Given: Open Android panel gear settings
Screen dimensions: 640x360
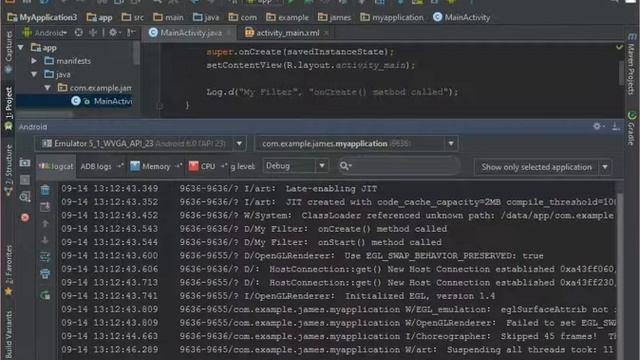Looking at the screenshot, I should (x=598, y=127).
